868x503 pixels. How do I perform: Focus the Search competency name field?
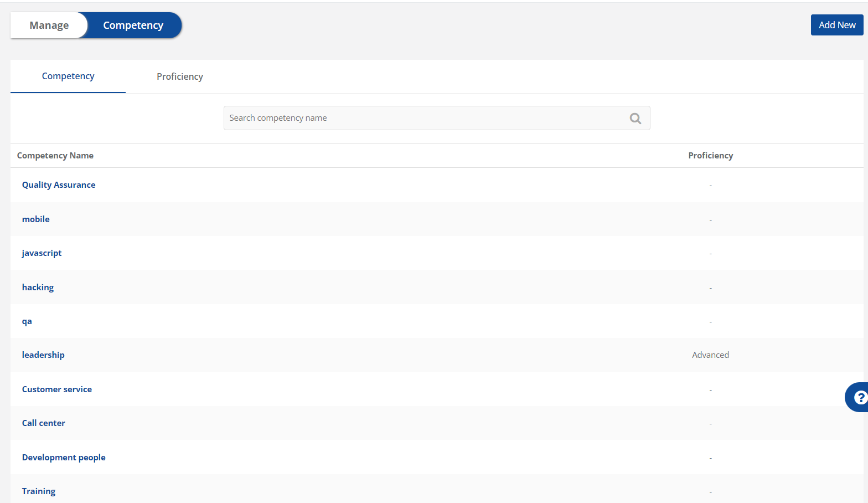437,118
